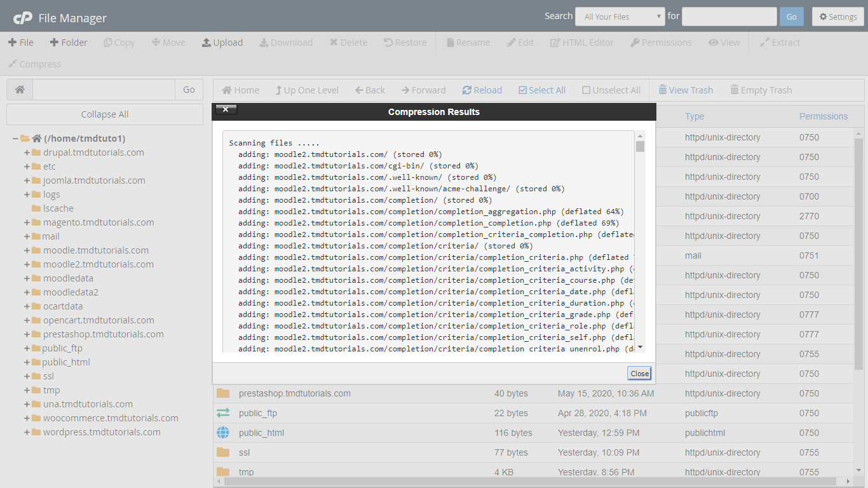Viewport: 868px width, 488px height.
Task: Close dialog using X in title bar
Action: pyautogui.click(x=226, y=109)
